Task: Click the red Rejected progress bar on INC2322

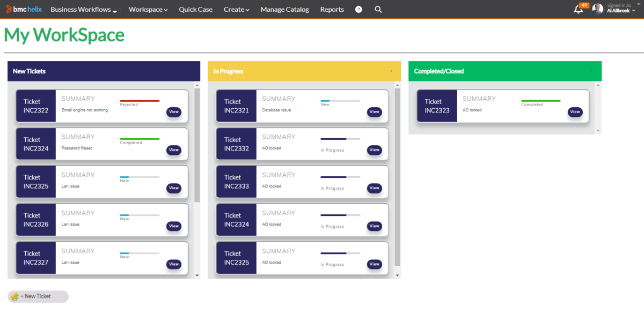Action: pos(140,101)
